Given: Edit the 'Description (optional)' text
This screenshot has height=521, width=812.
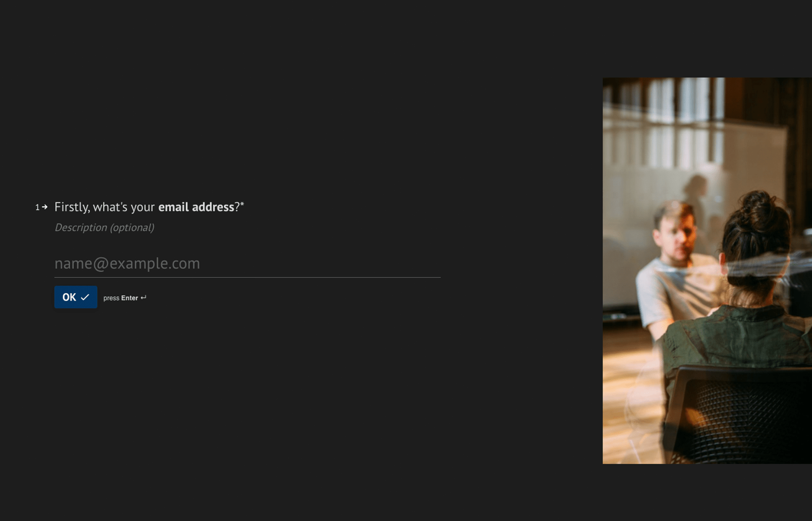Looking at the screenshot, I should click(104, 228).
